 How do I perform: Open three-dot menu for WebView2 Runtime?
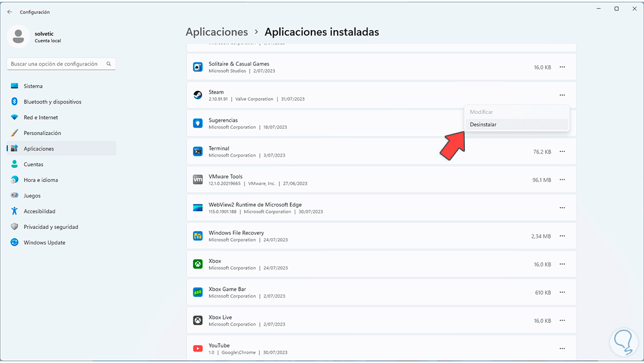coord(562,208)
